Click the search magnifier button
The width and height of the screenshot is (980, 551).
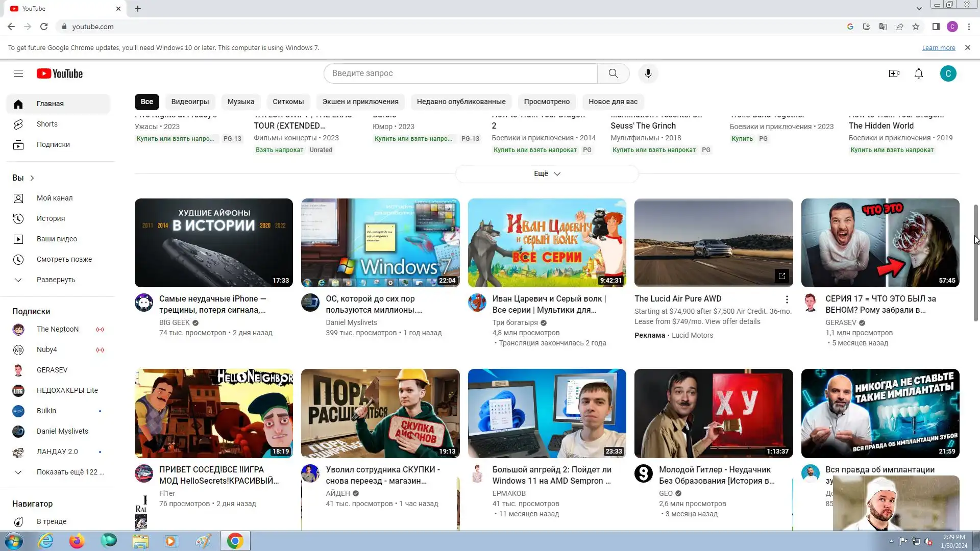click(x=613, y=73)
